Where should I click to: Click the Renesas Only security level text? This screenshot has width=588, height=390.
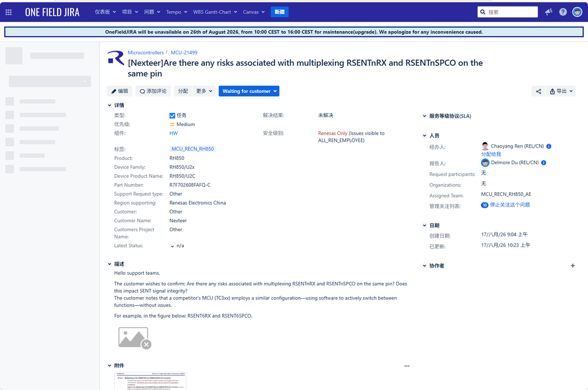pos(333,134)
